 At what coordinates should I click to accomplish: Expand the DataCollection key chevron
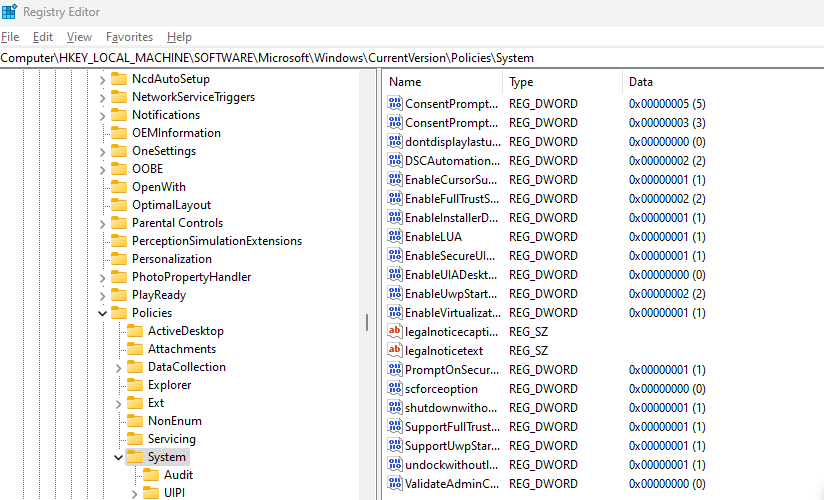(118, 367)
